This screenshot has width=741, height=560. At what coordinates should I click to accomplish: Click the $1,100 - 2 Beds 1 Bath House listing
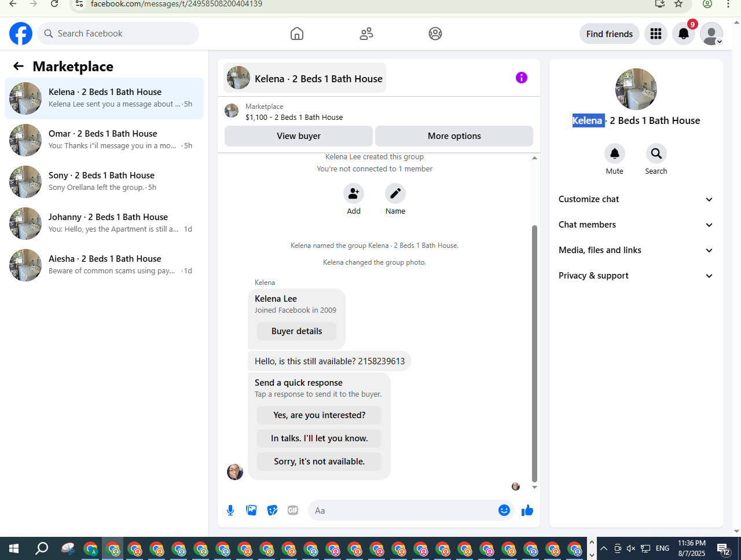click(x=294, y=117)
